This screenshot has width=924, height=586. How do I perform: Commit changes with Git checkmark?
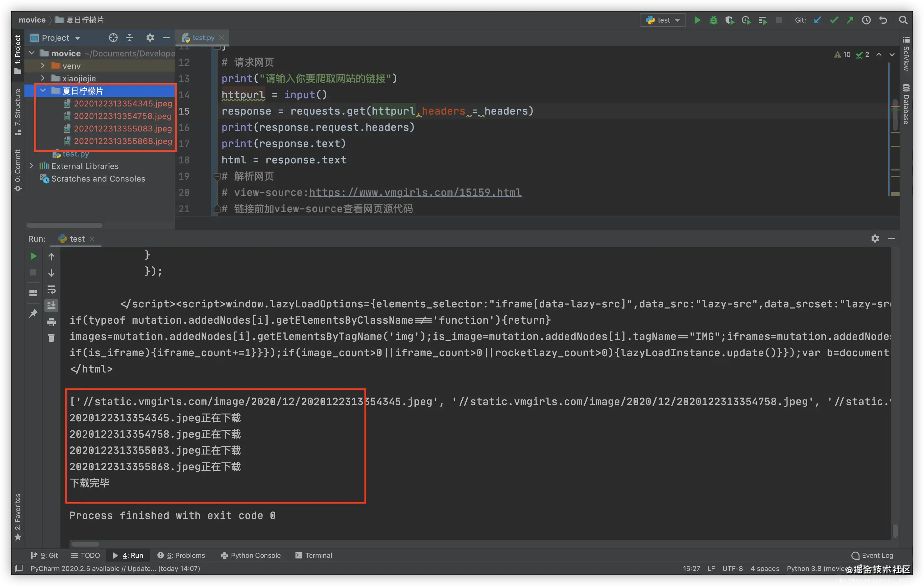(834, 20)
